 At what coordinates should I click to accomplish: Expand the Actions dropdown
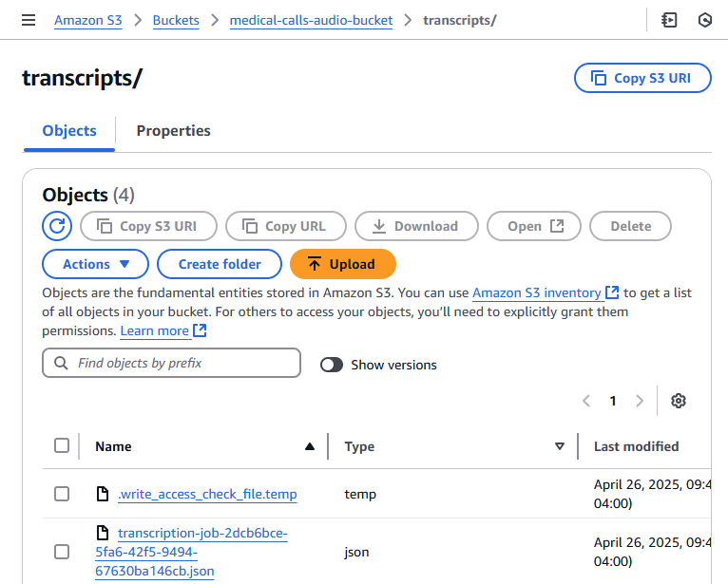(x=95, y=264)
